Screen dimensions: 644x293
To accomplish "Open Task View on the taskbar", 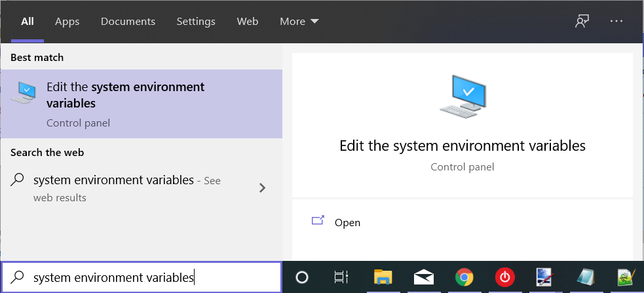I will coord(341,278).
